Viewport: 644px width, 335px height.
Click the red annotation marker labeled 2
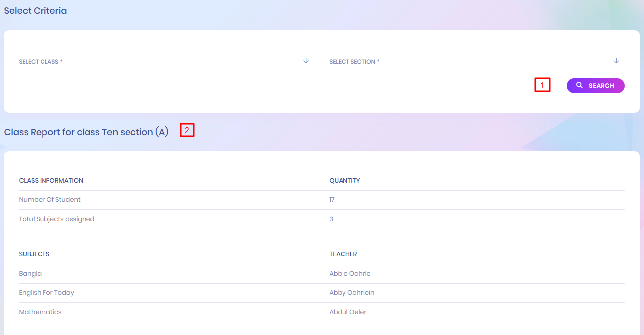pyautogui.click(x=187, y=130)
